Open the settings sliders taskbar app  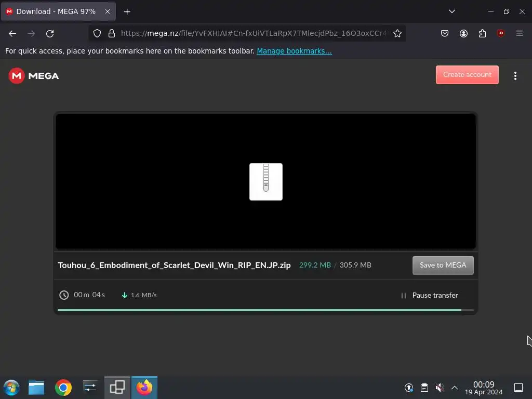[x=90, y=387]
